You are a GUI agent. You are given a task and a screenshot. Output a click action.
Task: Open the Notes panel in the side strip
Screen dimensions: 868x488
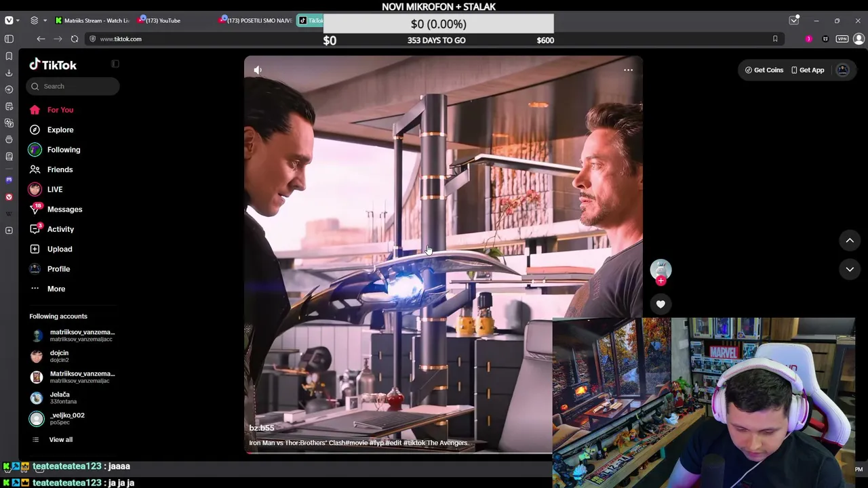pos(9,106)
